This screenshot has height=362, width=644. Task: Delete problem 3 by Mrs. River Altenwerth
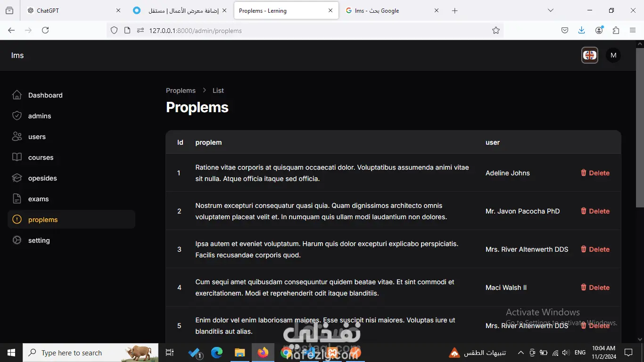(595, 249)
